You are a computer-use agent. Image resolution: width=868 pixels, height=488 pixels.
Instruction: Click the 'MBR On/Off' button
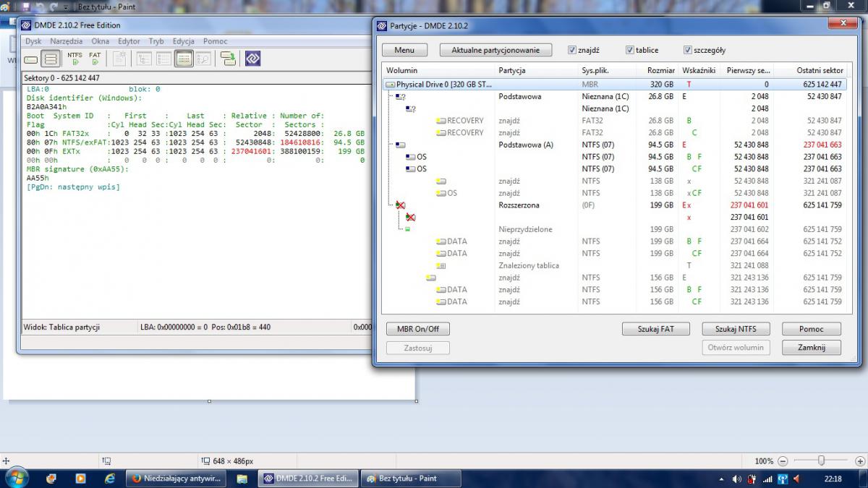click(x=418, y=329)
